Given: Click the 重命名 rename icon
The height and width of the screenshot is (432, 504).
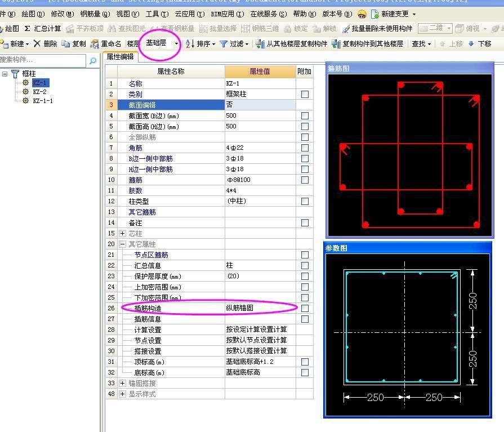Looking at the screenshot, I should coord(95,44).
